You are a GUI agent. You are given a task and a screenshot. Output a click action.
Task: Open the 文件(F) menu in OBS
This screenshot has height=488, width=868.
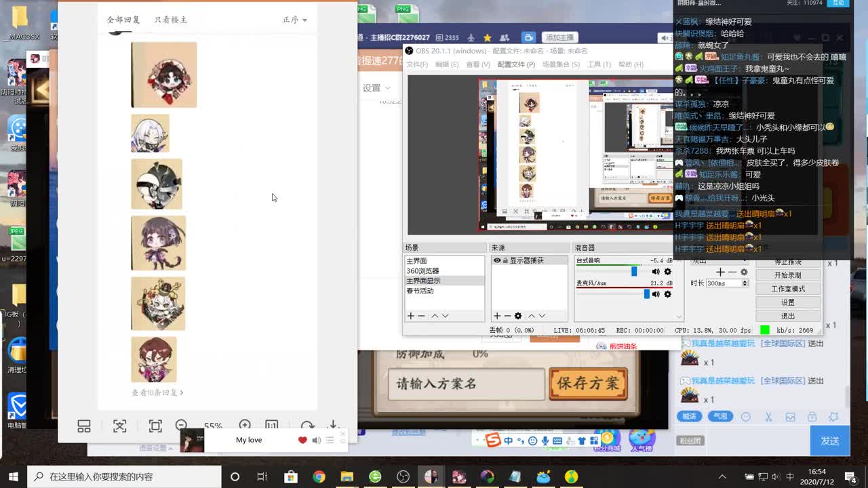click(417, 64)
